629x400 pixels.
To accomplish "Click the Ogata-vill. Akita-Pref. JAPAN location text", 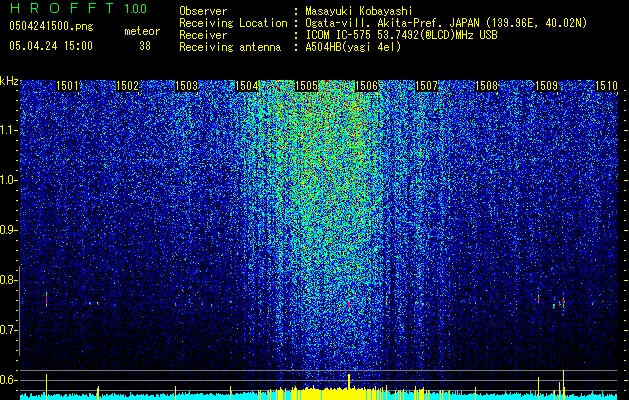I will point(446,23).
